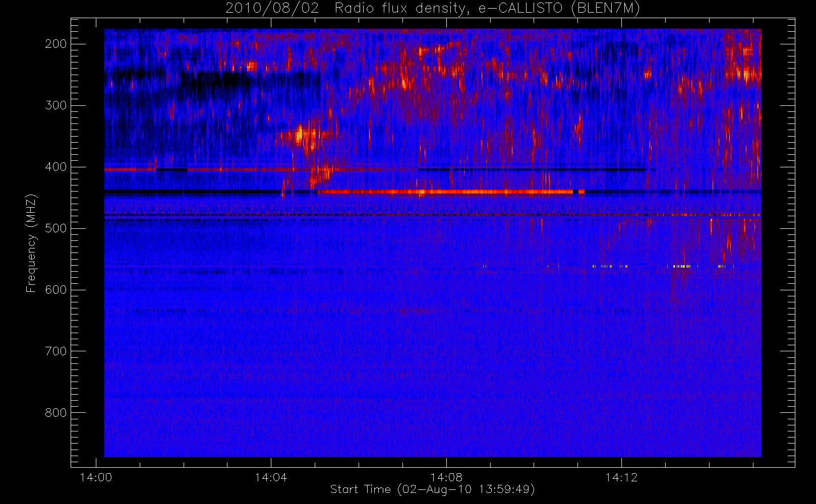Select the 700 frequency tick label
Image resolution: width=816 pixels, height=504 pixels.
(56, 351)
